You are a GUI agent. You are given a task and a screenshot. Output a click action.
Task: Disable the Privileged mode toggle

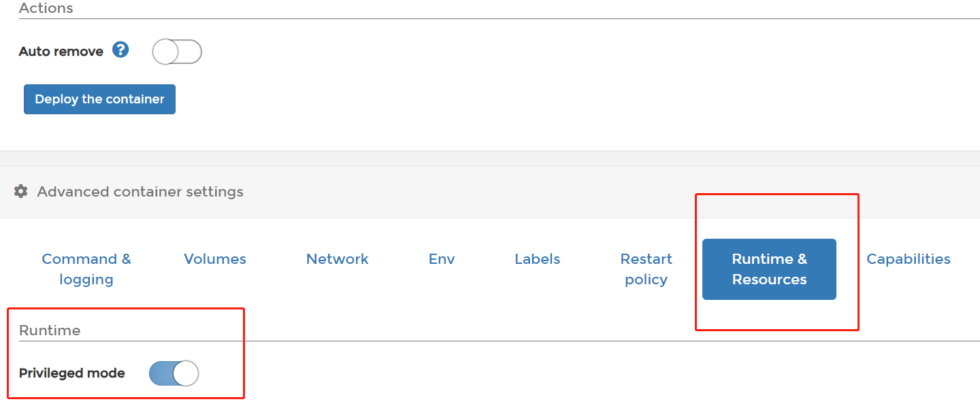point(174,373)
